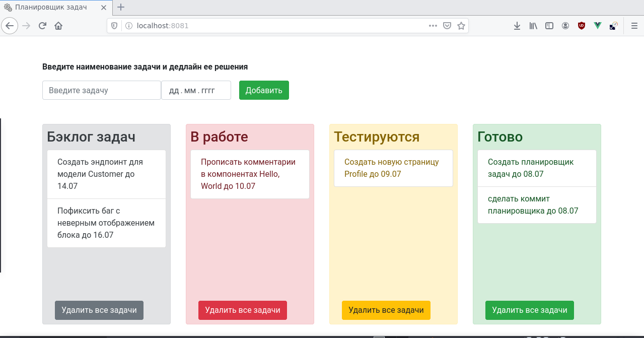Open a new browser tab
This screenshot has height=338, width=644.
[120, 8]
